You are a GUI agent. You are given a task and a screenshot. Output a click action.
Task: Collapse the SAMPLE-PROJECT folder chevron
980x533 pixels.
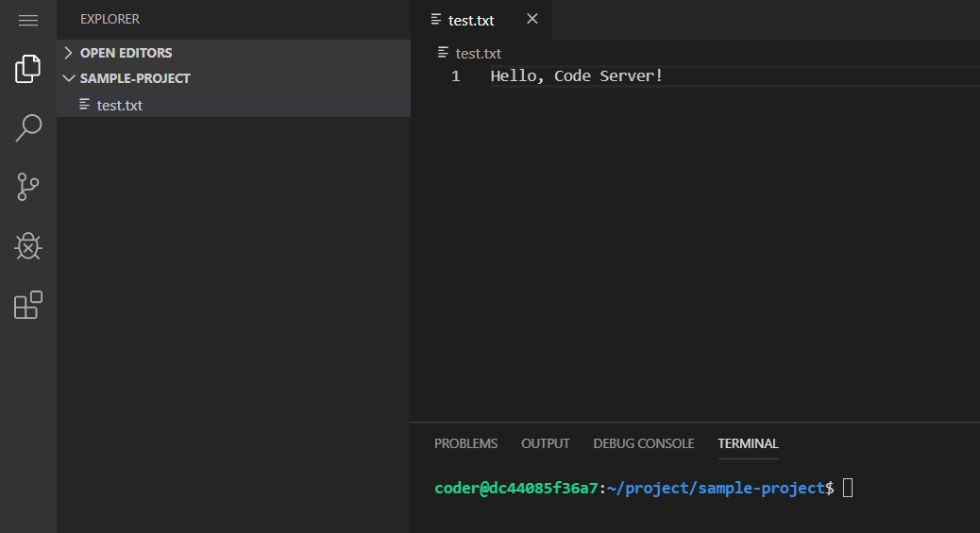69,78
